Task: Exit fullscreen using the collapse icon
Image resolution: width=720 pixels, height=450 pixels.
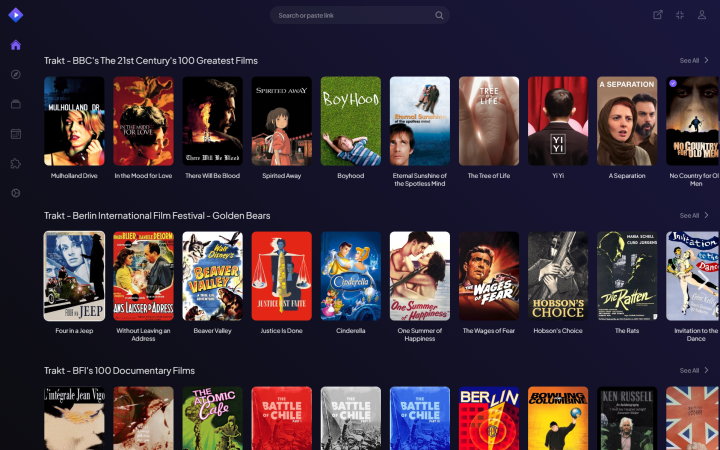Action: coord(679,15)
